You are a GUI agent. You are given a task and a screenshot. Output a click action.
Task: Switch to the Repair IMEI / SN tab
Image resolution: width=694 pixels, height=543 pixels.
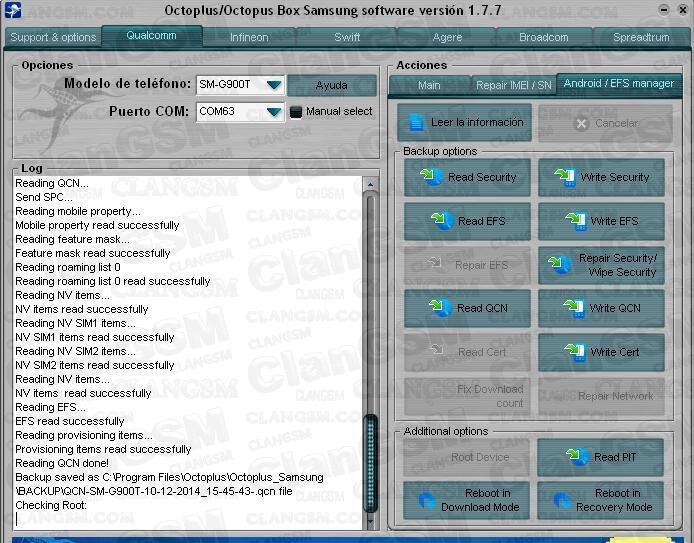[513, 85]
